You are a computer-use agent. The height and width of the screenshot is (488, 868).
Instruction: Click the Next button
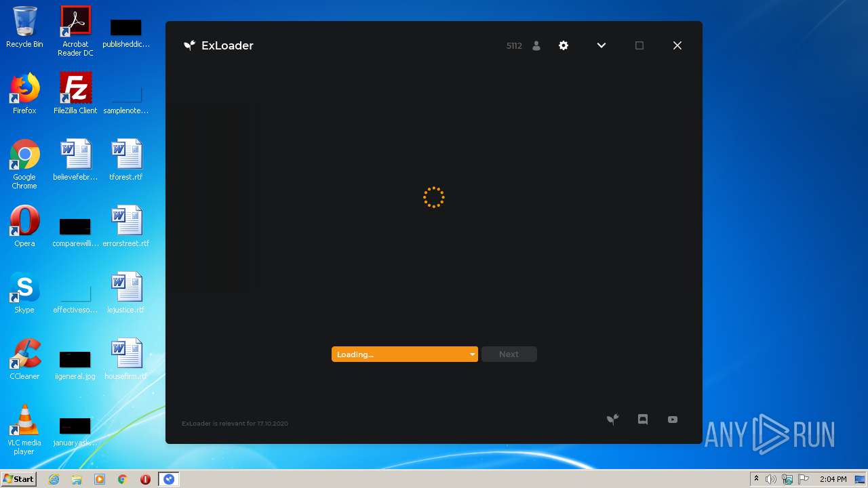coord(509,354)
